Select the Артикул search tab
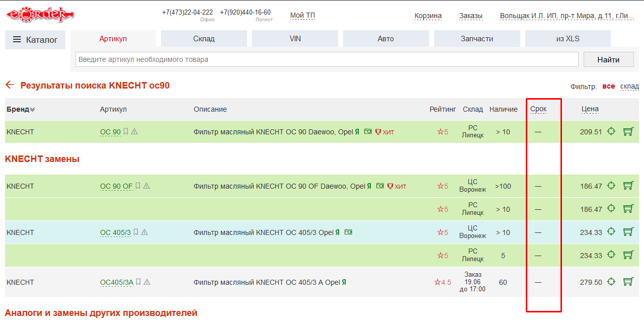The image size is (644, 325). coord(113,39)
